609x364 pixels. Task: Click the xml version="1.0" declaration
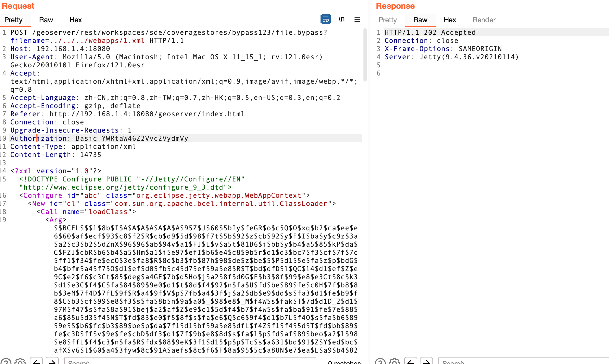tap(56, 171)
